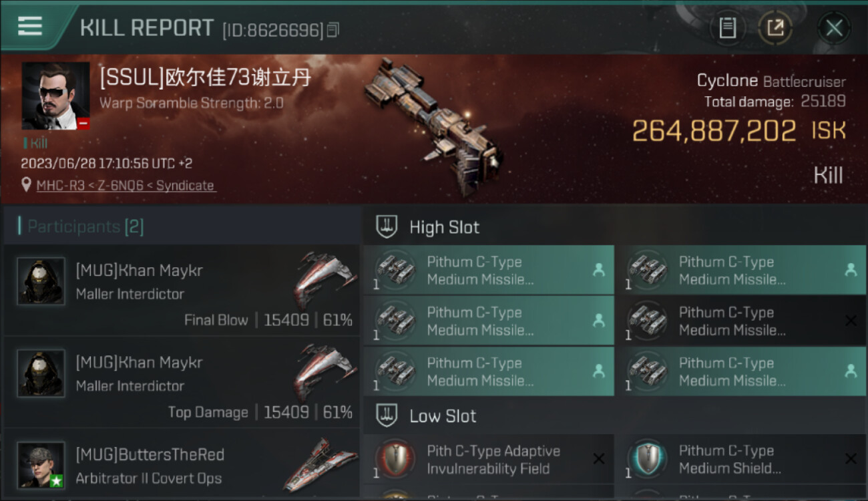Share the kill report via export icon

tap(775, 28)
